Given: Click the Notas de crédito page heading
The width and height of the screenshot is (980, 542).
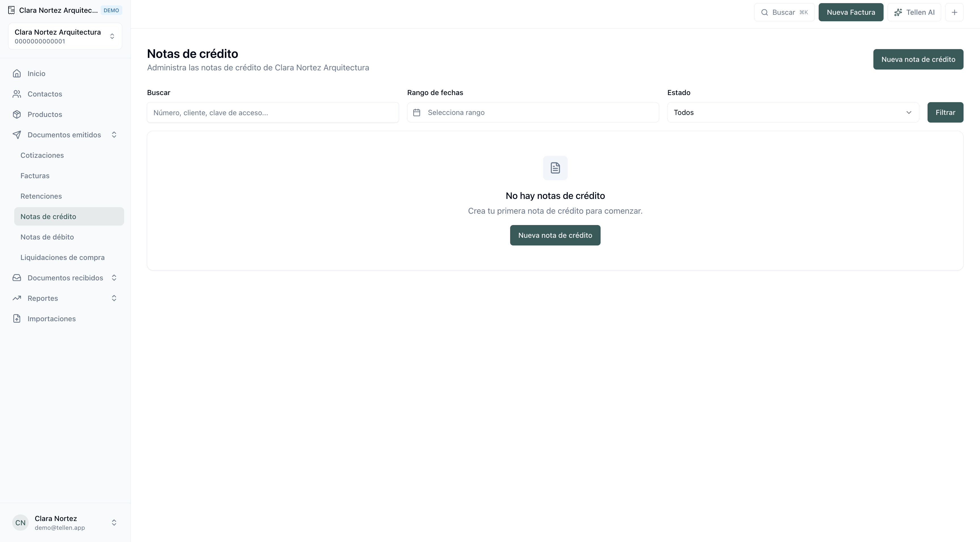Looking at the screenshot, I should pos(193,54).
